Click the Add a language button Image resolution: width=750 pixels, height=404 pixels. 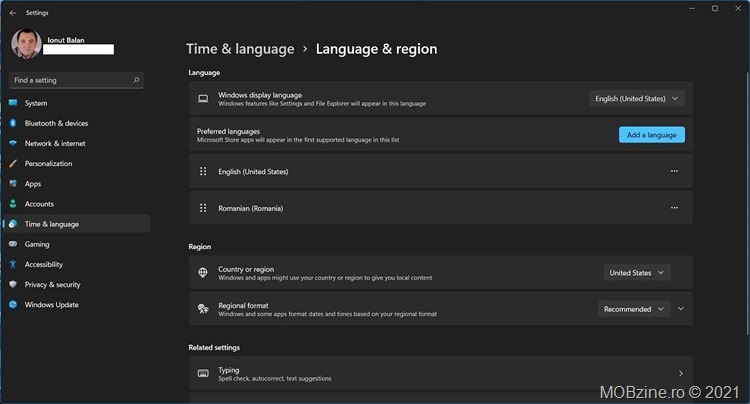(x=651, y=135)
